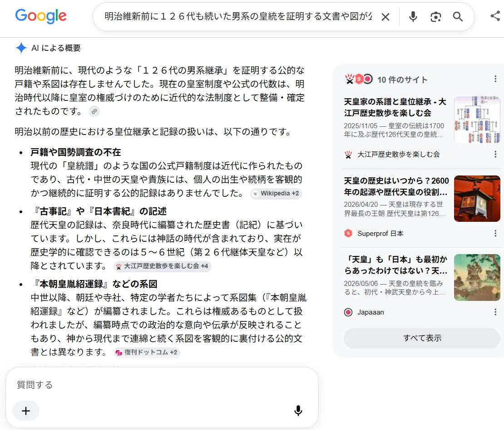
Task: Open the 天皇家の系譜と皇位継承 article link
Action: coord(395,107)
